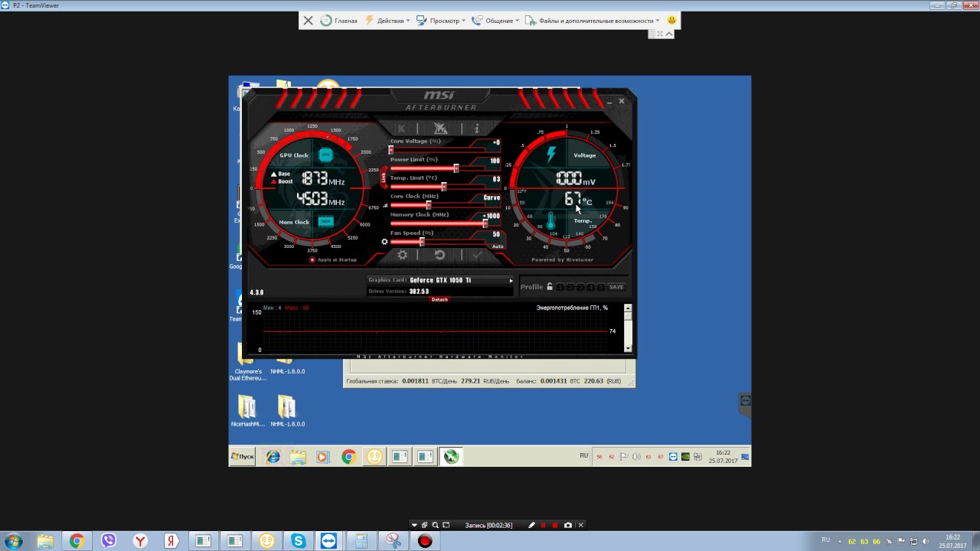Viewport: 980px width, 551px height.
Task: Apply settings with the checkmark icon
Action: pos(477,255)
